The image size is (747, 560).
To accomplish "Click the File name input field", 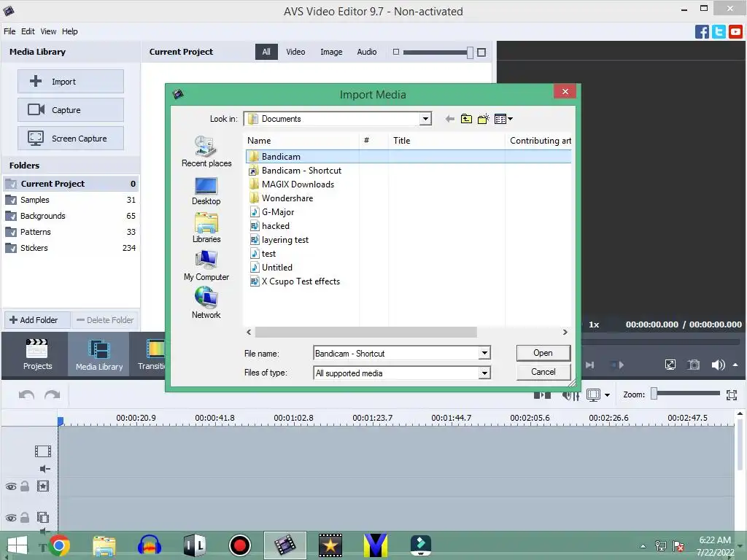I will click(x=396, y=353).
